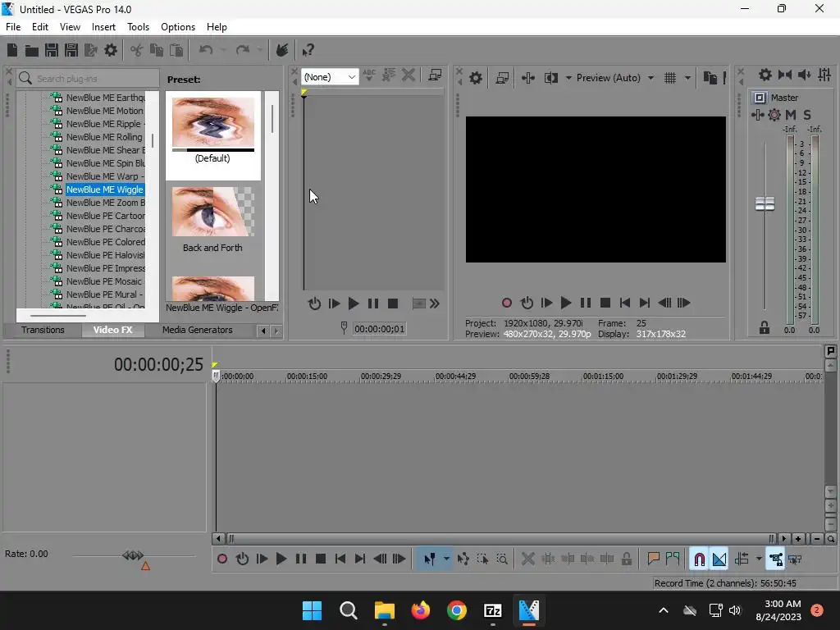Screen dimensions: 840x630
Task: Toggle Enable Snapping magnet icon
Action: tap(700, 559)
